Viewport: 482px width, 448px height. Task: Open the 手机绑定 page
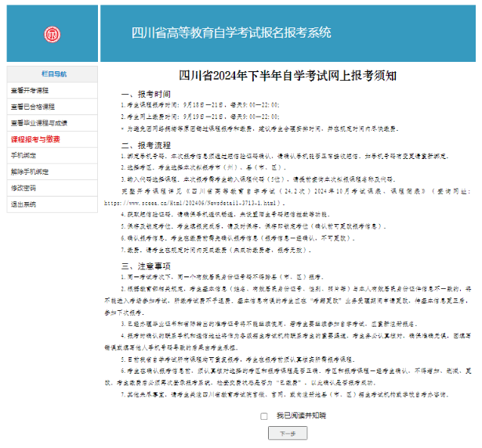tap(24, 155)
